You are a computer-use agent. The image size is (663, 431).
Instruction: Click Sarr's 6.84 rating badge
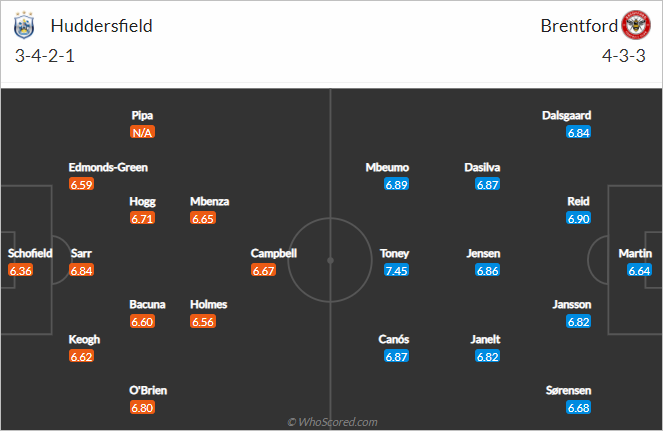[x=81, y=270]
